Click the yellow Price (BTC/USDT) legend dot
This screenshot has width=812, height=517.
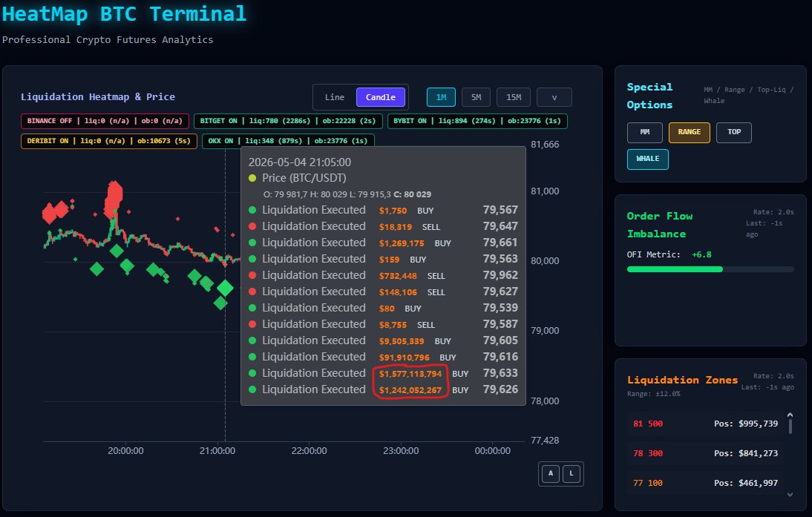pyautogui.click(x=252, y=178)
